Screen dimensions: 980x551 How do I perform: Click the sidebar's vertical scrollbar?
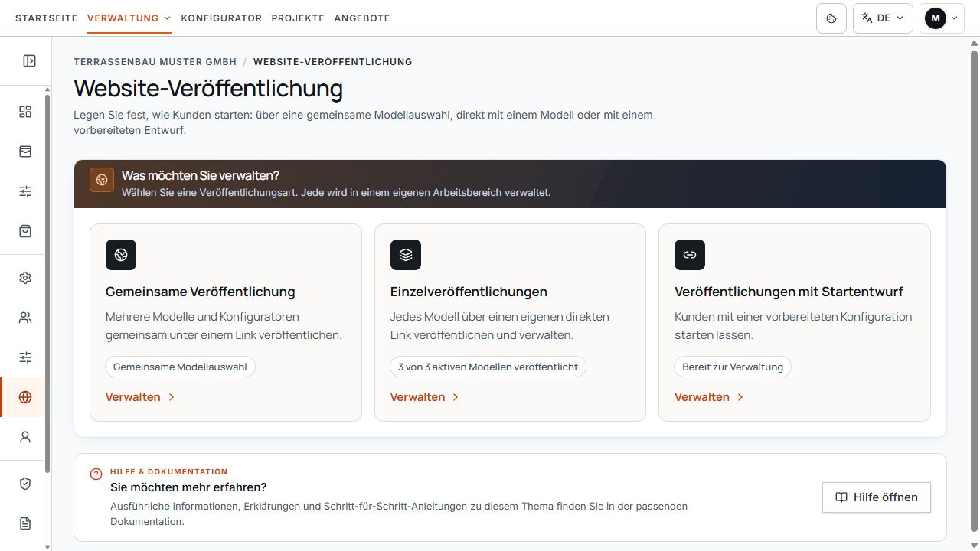pos(47,283)
